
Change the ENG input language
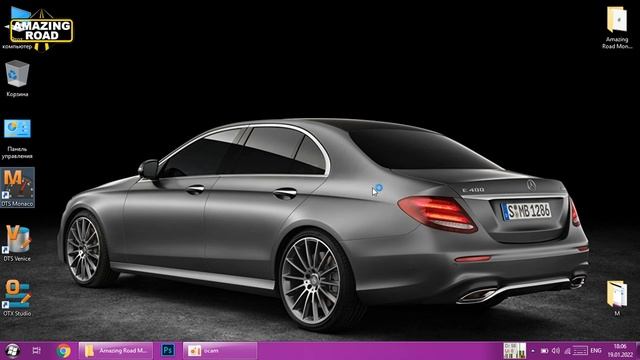coord(596,351)
